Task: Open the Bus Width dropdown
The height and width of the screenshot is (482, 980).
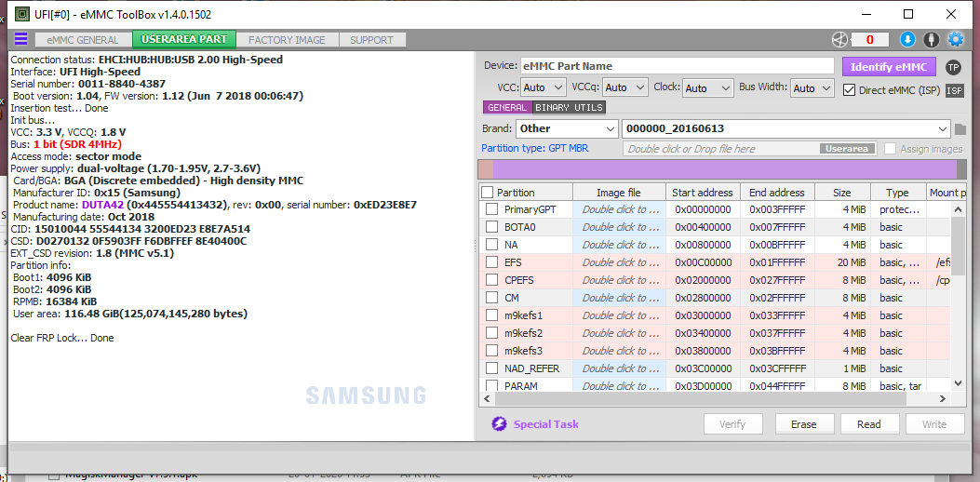Action: pyautogui.click(x=812, y=88)
